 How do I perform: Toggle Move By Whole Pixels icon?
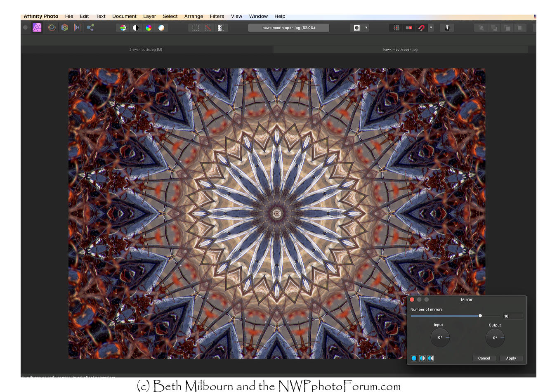409,28
